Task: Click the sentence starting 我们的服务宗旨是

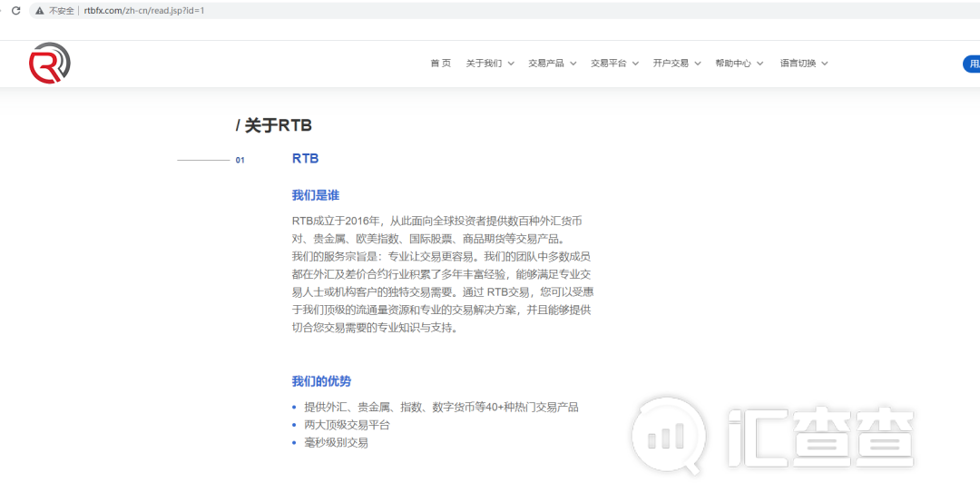Action: coord(441,291)
